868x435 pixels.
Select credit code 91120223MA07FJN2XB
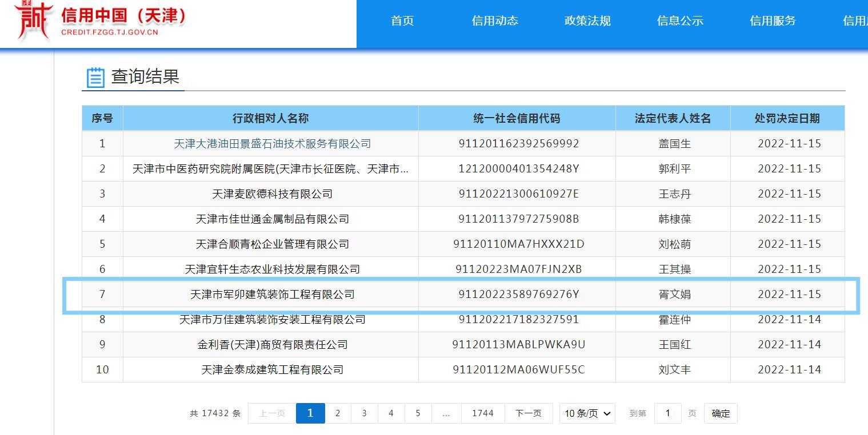(519, 269)
